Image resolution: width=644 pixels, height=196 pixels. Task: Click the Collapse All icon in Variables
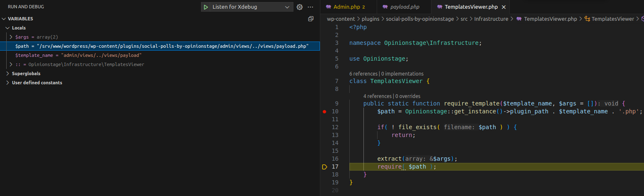pos(311,19)
